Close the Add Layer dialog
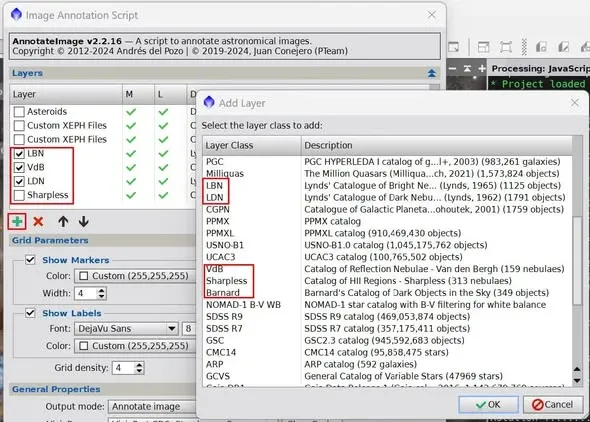 click(575, 103)
